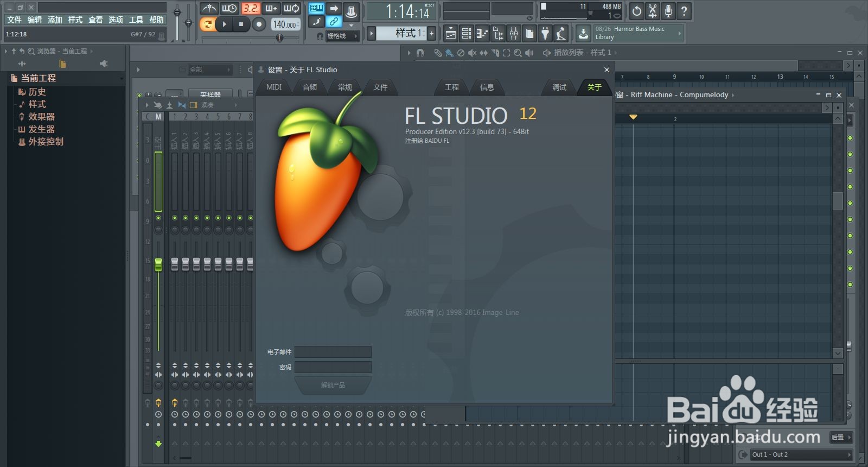
Task: Click the browser current project files icon
Action: (x=62, y=64)
